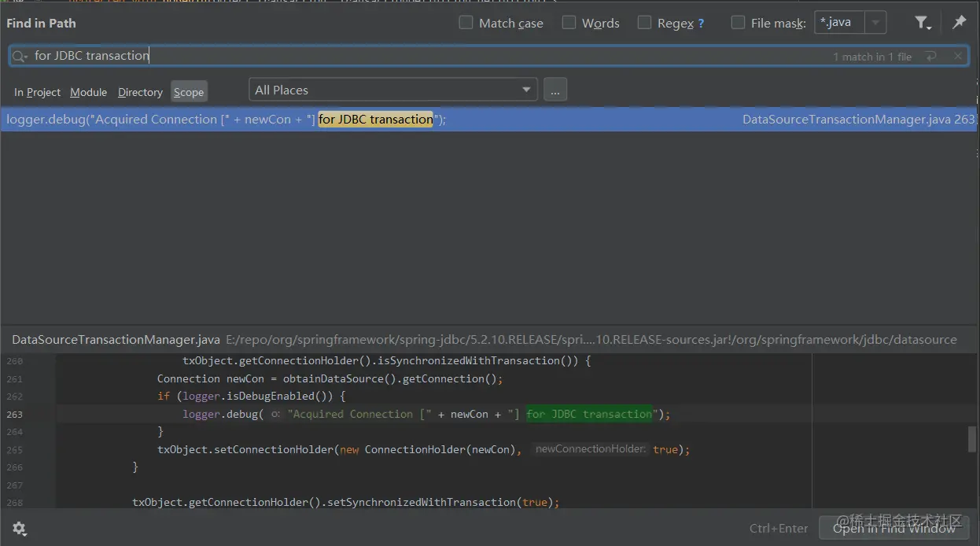Open search history magnifier icon
Screen dimensions: 980x546
tap(20, 56)
